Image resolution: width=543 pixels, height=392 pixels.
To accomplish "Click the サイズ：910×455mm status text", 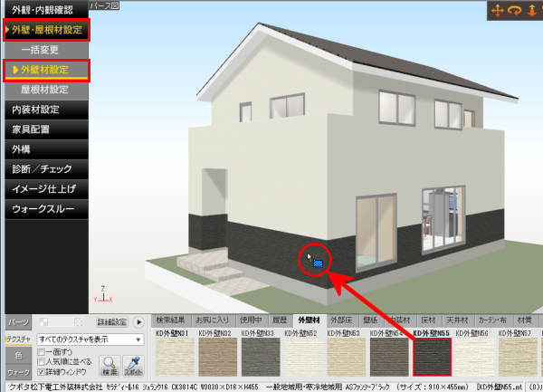I will (433, 387).
